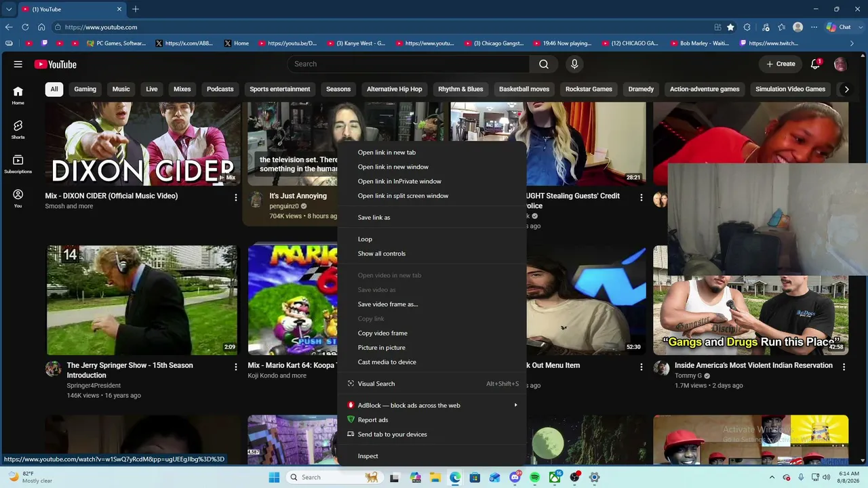Open Subscriptions in the sidebar
This screenshot has height=488, width=868.
click(18, 164)
